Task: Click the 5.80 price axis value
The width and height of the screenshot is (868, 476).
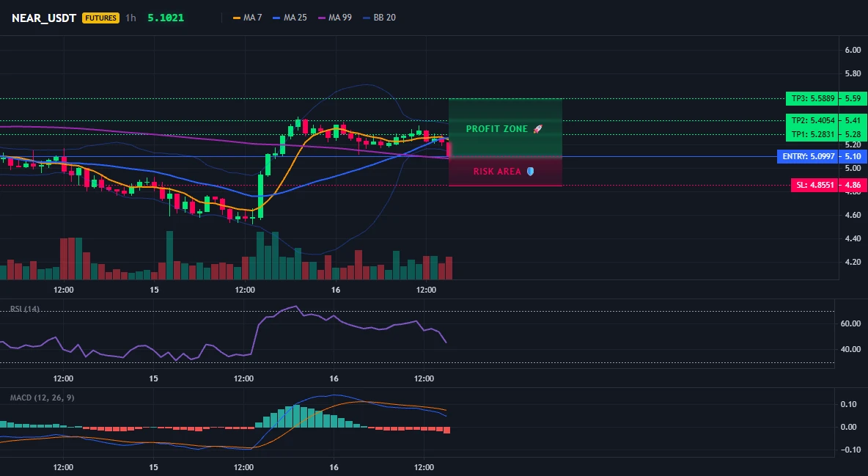Action: [x=853, y=73]
